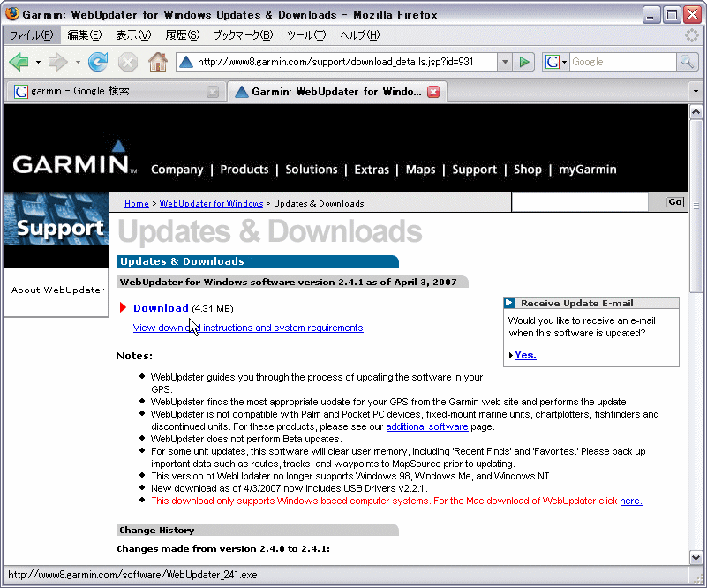
Task: Open the ツール(T) menu
Action: coord(306,35)
